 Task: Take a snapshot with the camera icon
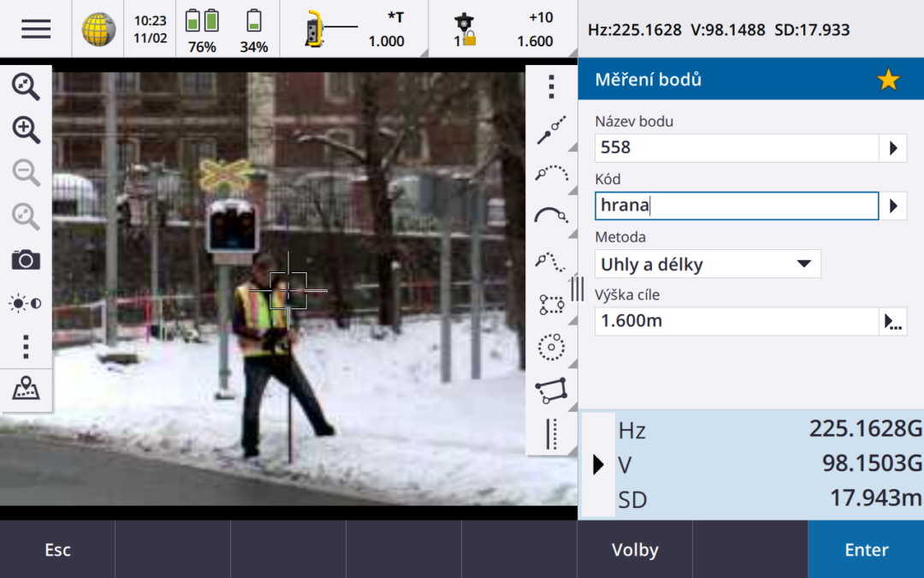(27, 259)
